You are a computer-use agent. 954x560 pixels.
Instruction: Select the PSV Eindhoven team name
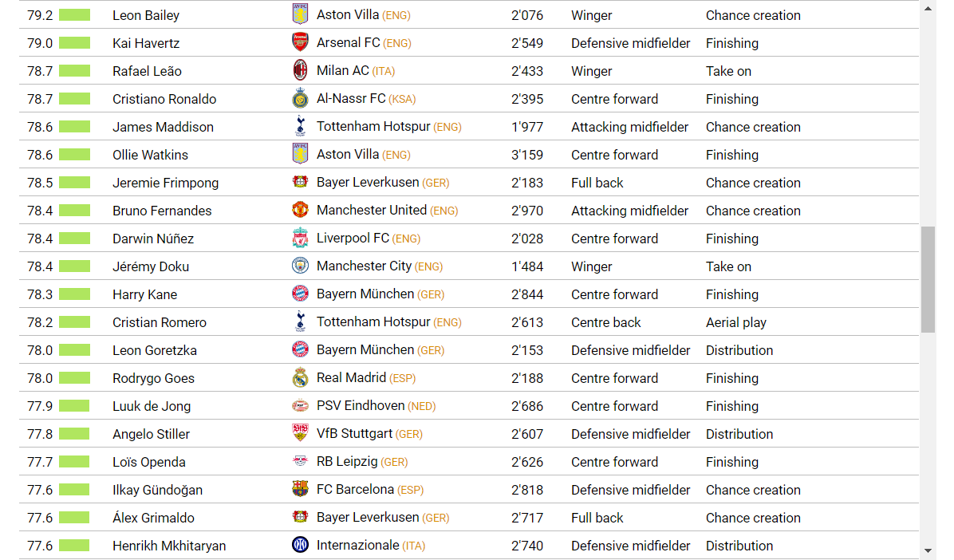(361, 405)
